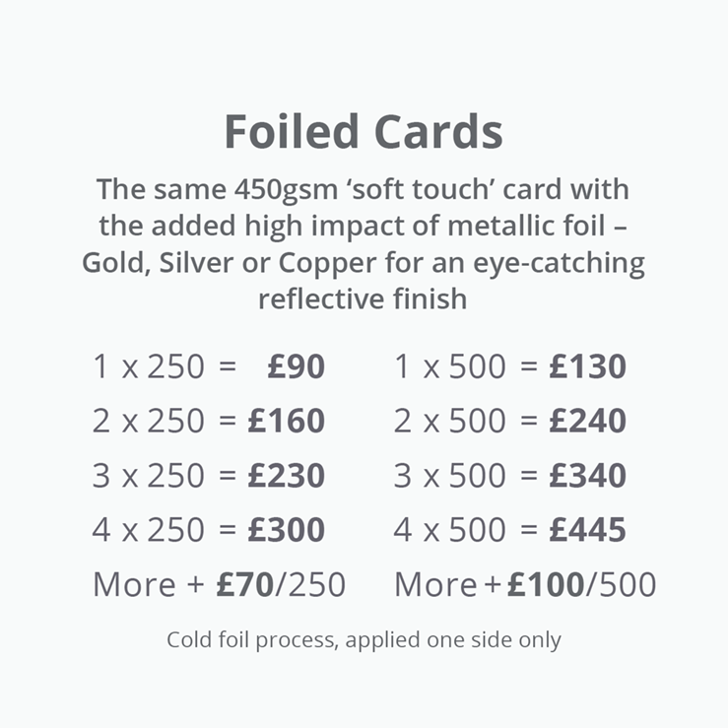Click the Gold, Silver or Copper text line
728x728 pixels.
[x=364, y=263]
